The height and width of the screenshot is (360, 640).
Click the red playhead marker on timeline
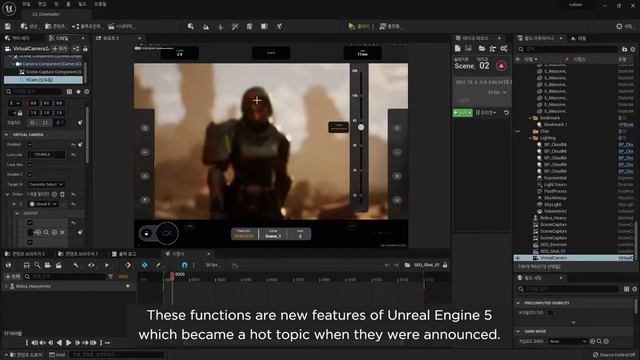point(172,276)
